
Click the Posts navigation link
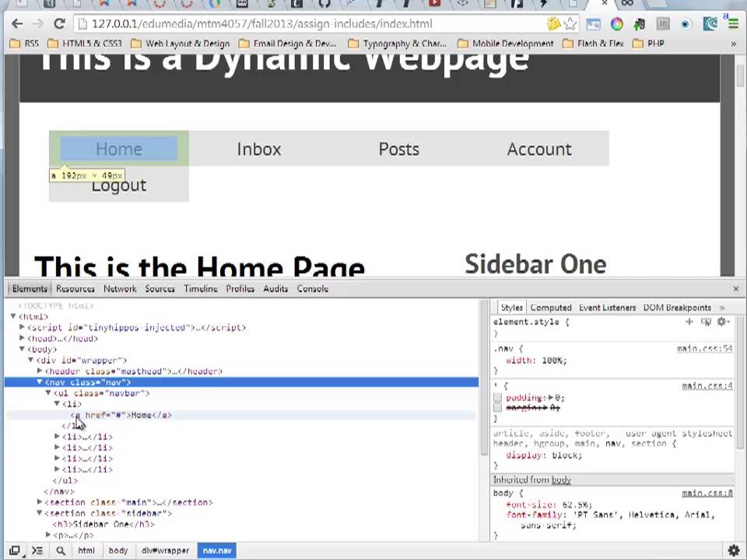[398, 149]
